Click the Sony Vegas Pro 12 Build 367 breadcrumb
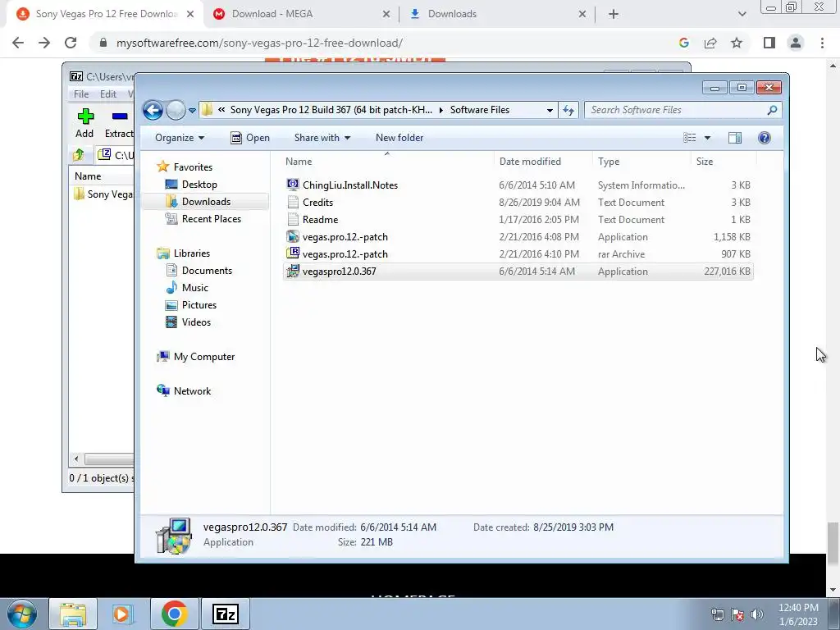 331,110
